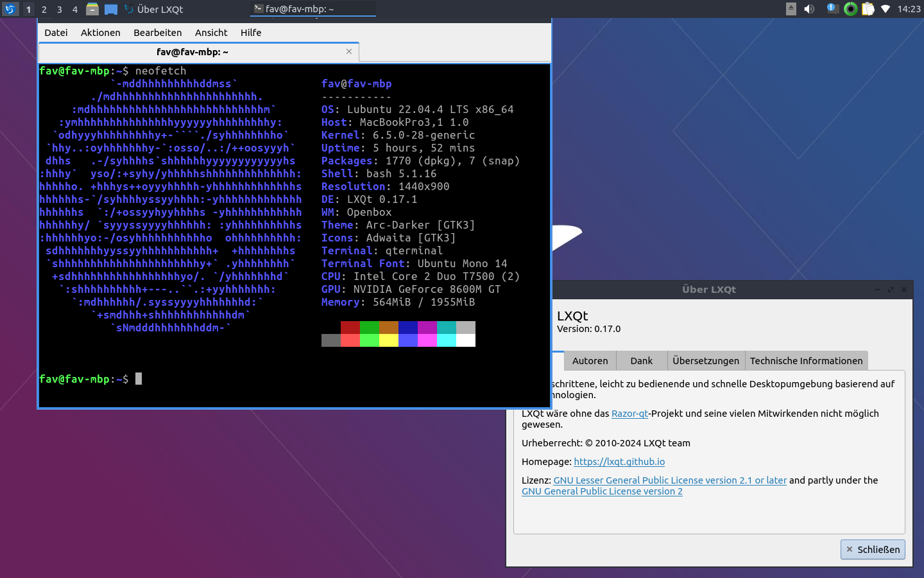This screenshot has width=924, height=578.
Task: Open the Bearbeiten menu
Action: [x=158, y=33]
